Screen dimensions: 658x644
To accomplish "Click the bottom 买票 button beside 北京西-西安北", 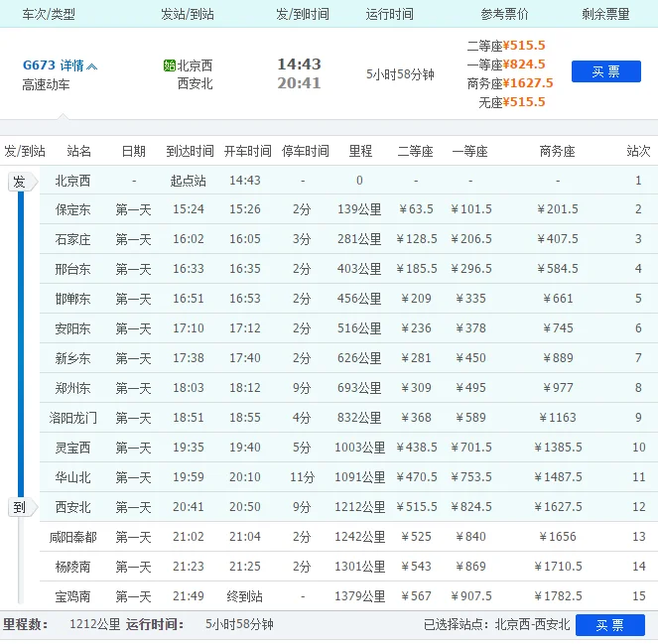I will (x=610, y=625).
